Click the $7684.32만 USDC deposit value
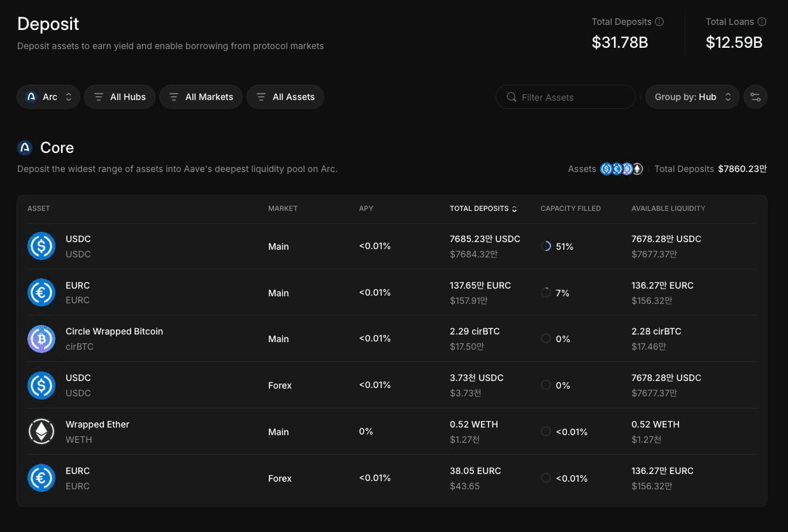Screen dimensions: 788x532 (x=474, y=254)
